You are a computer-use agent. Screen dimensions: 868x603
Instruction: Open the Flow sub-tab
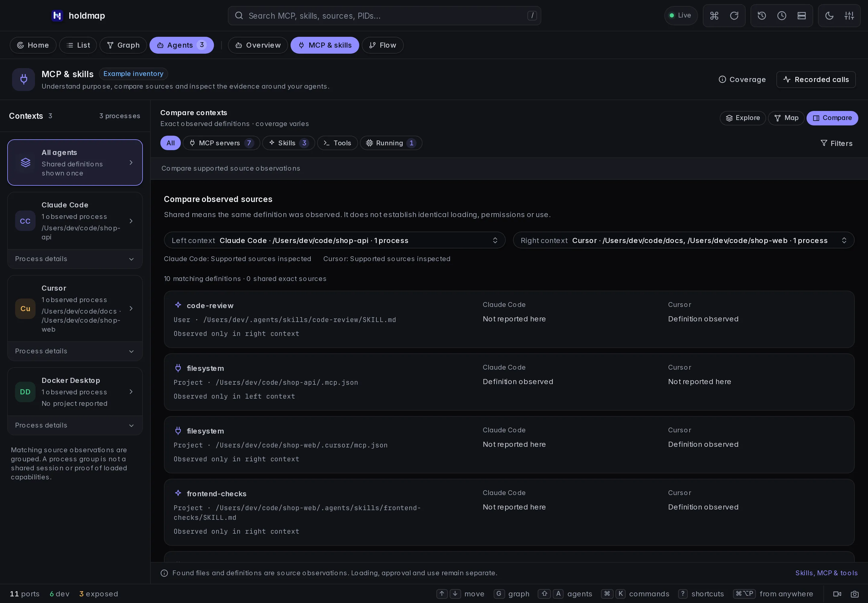click(382, 45)
